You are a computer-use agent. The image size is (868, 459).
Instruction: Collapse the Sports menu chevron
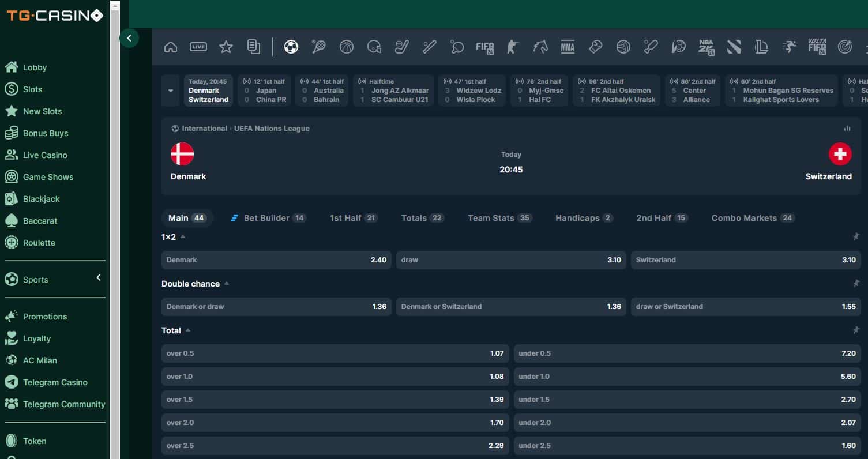click(99, 278)
